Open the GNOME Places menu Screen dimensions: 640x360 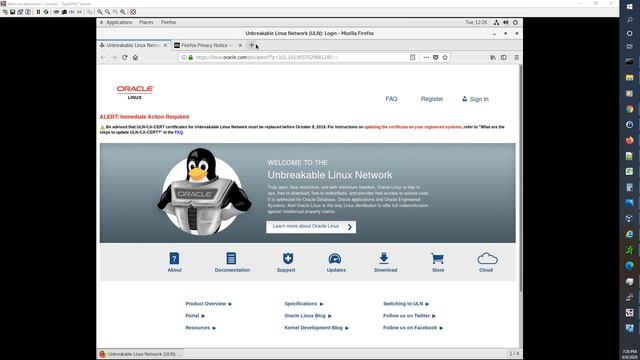(x=146, y=22)
